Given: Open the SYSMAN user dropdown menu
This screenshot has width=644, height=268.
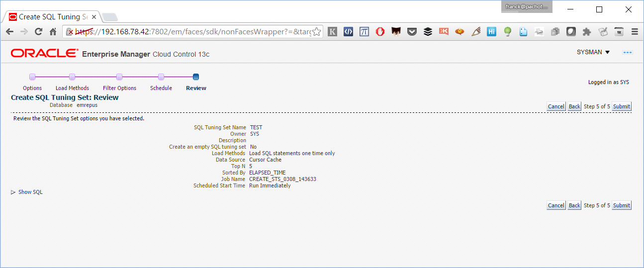Looking at the screenshot, I should 593,52.
